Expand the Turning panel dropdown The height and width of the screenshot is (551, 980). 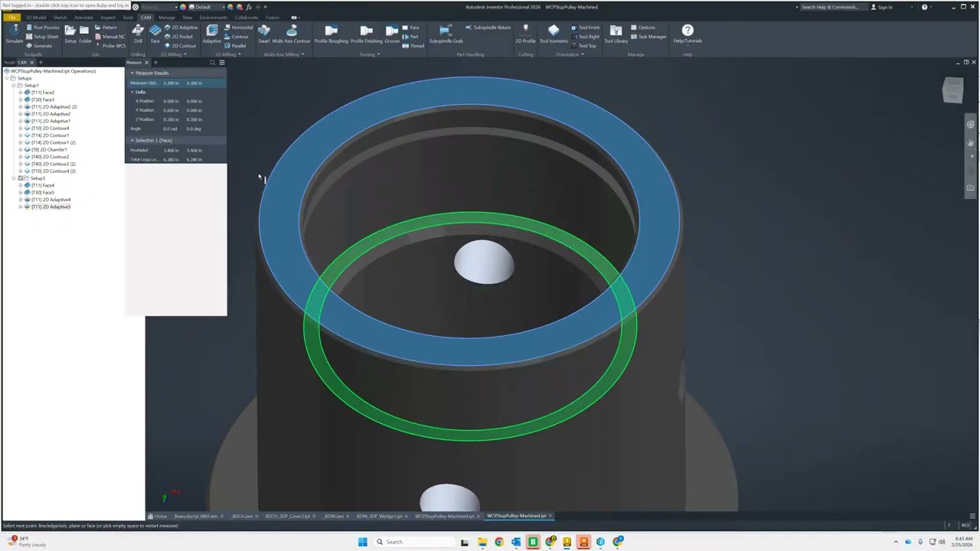pos(378,54)
